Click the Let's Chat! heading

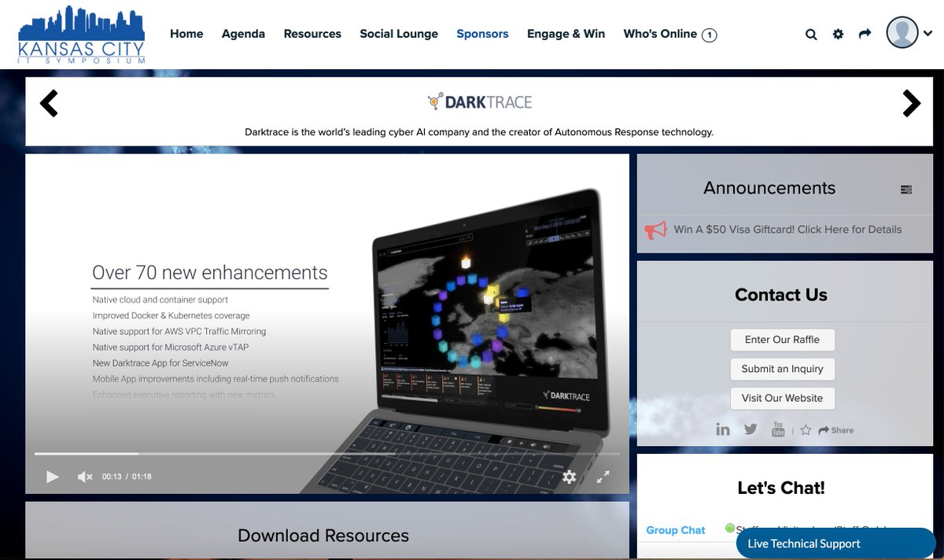[781, 488]
